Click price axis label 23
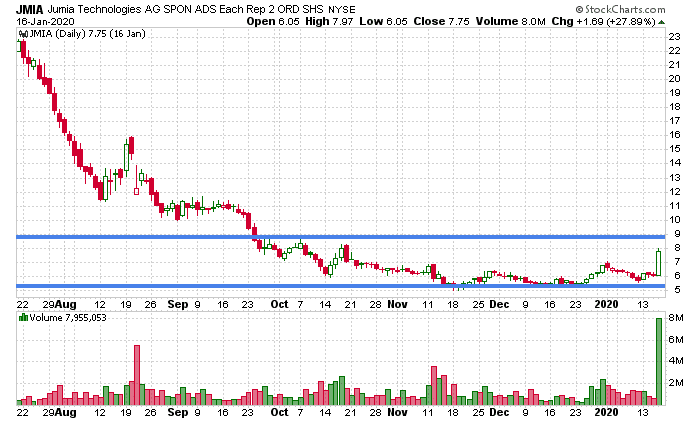The image size is (700, 421). [674, 37]
